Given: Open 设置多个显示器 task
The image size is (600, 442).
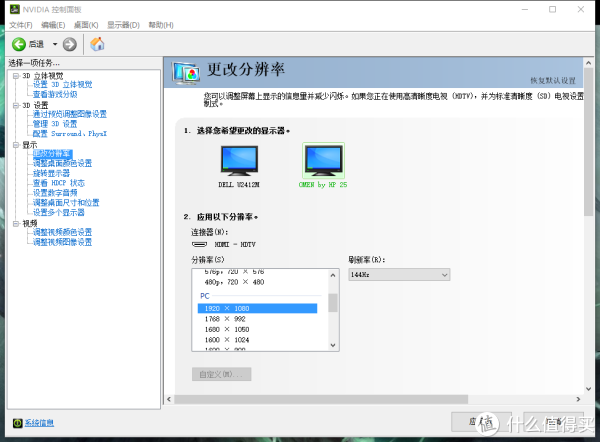Looking at the screenshot, I should click(x=59, y=212).
